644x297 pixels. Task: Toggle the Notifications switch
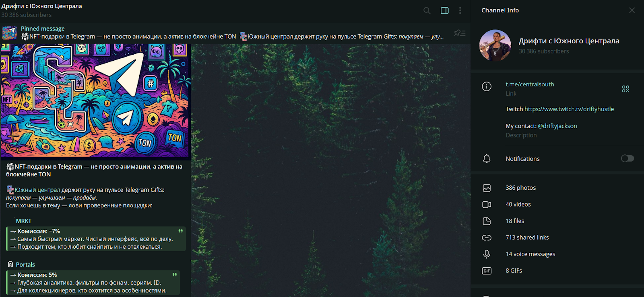(x=627, y=158)
